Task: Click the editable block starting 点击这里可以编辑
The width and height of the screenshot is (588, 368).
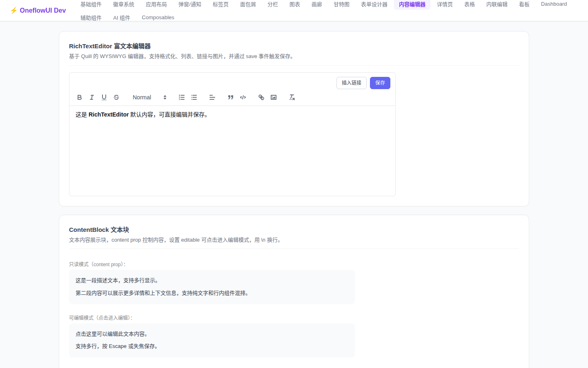Action: [212, 340]
